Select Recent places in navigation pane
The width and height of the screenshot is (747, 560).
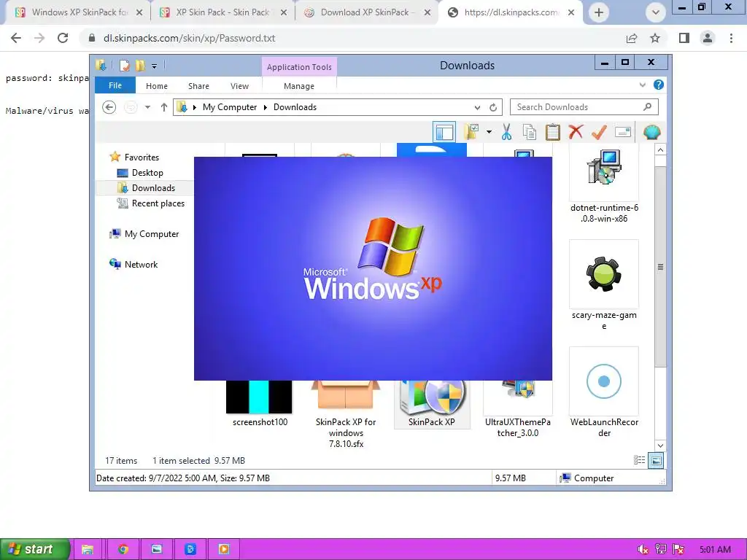[x=158, y=203]
